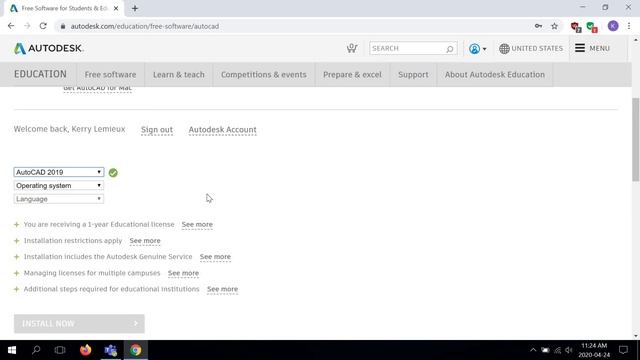The height and width of the screenshot is (360, 640).
Task: Open the Competitions & events menu
Action: coord(264,75)
